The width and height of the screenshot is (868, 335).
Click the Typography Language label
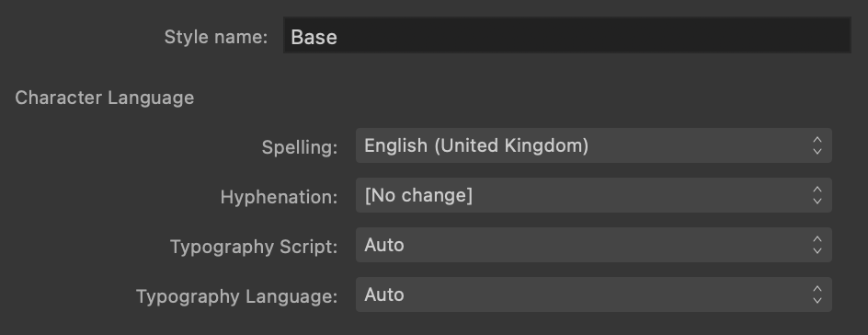[x=237, y=296]
